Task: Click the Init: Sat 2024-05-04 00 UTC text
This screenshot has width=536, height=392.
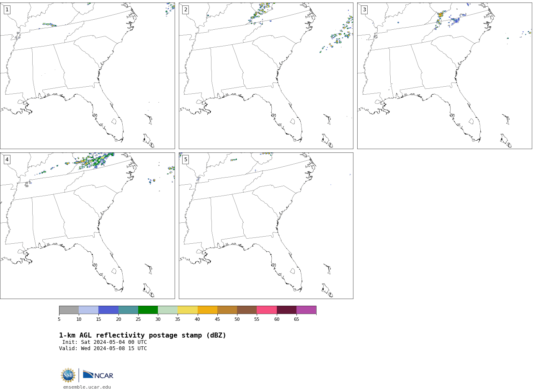Action: [x=105, y=342]
